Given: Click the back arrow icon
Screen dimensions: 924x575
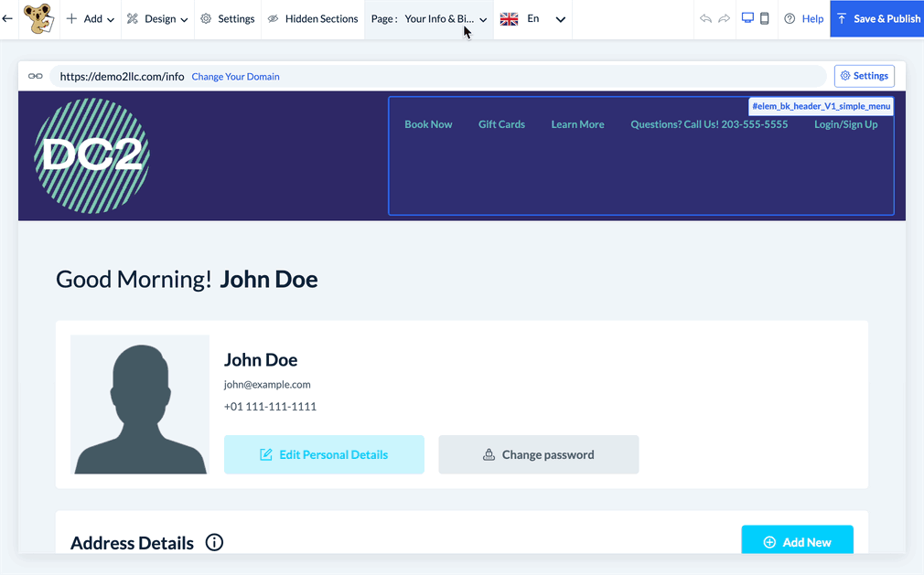Looking at the screenshot, I should (7, 19).
